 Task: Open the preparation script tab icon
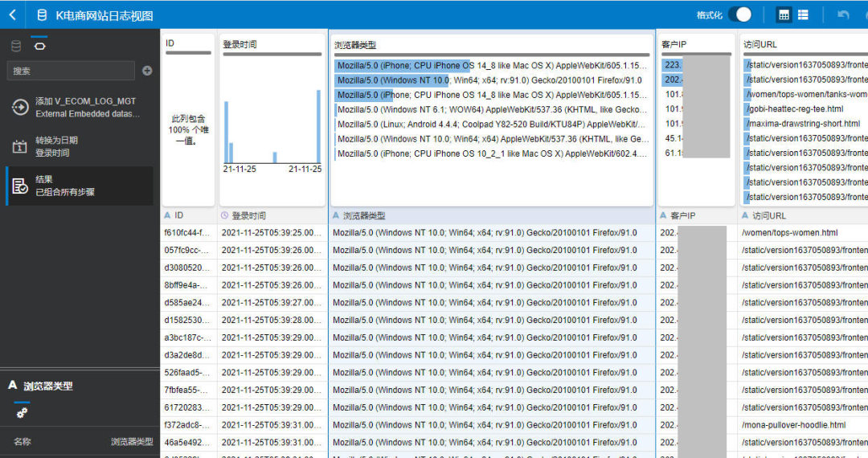tap(40, 46)
